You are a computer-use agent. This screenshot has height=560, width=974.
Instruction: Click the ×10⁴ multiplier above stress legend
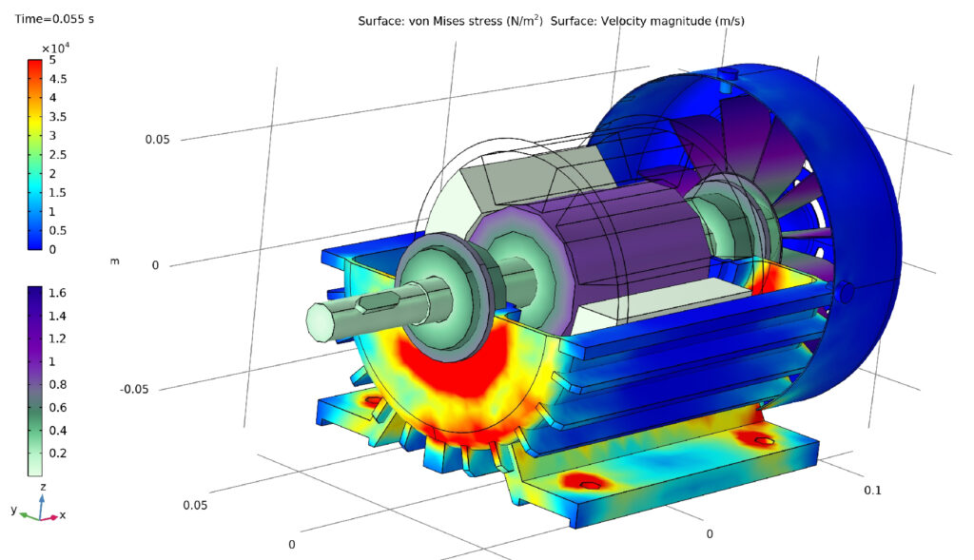(55, 48)
